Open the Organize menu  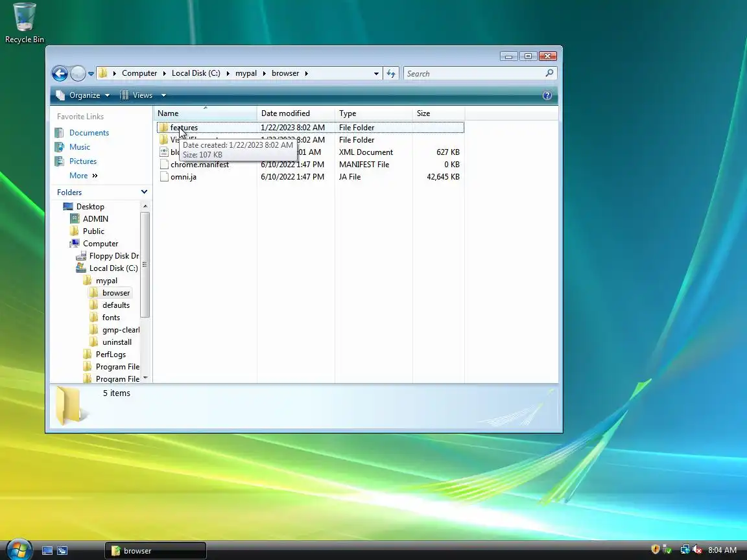83,95
